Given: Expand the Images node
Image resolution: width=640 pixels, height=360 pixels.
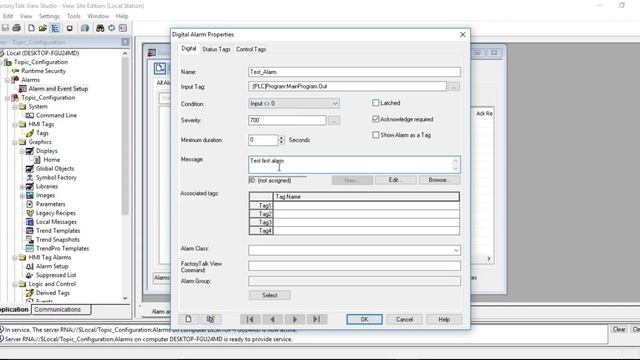Looking at the screenshot, I should point(22,196).
